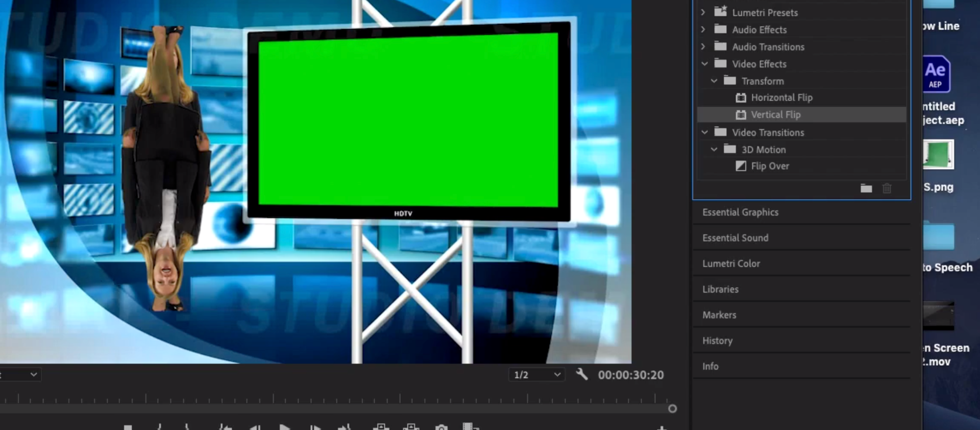Click the Audio Transitions folder icon
The width and height of the screenshot is (980, 430).
pyautogui.click(x=720, y=46)
